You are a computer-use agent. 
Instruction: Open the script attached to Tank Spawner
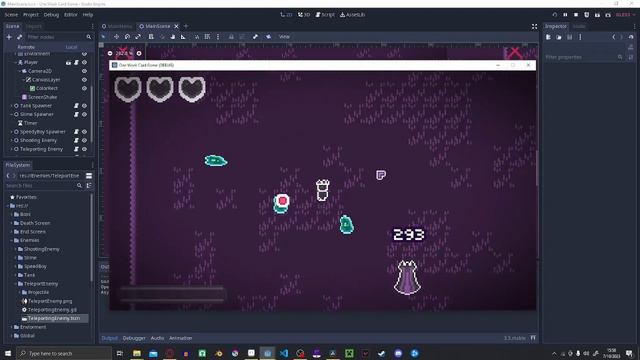click(76, 106)
